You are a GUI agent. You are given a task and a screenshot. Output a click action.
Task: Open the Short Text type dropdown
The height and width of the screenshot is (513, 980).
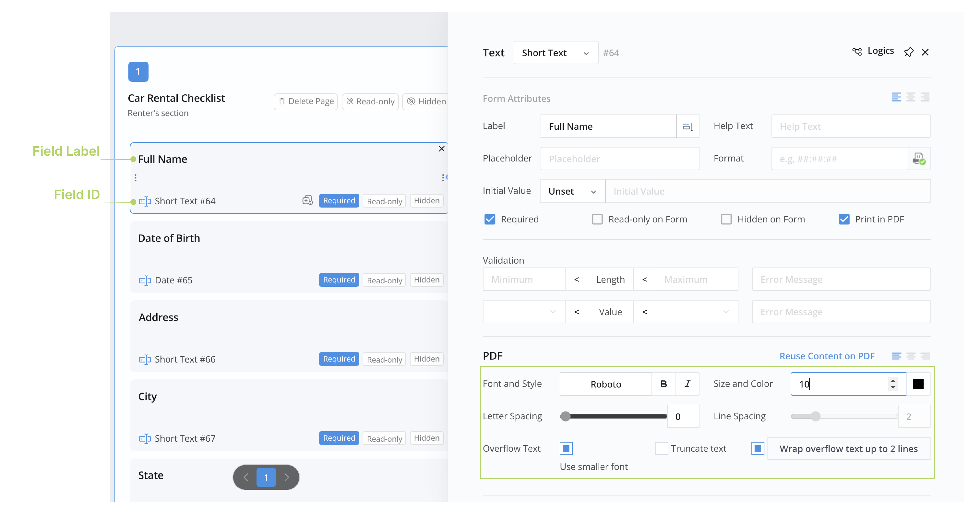tap(555, 53)
